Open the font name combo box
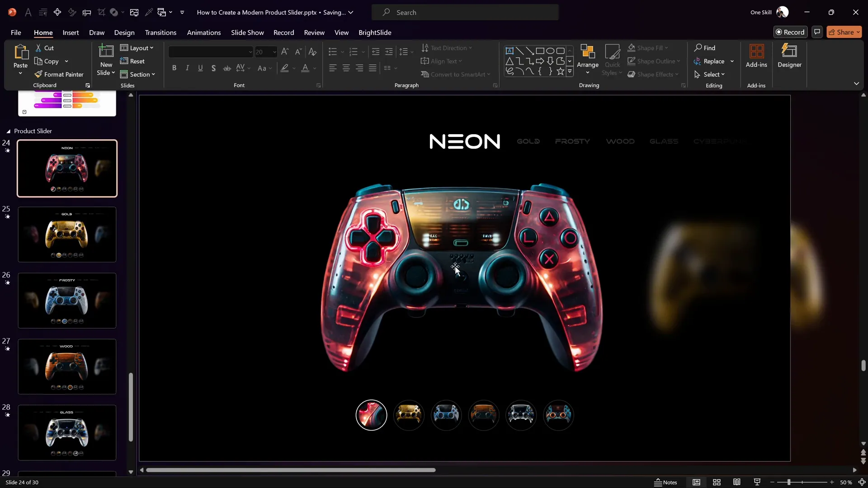This screenshot has height=488, width=868. 211,52
